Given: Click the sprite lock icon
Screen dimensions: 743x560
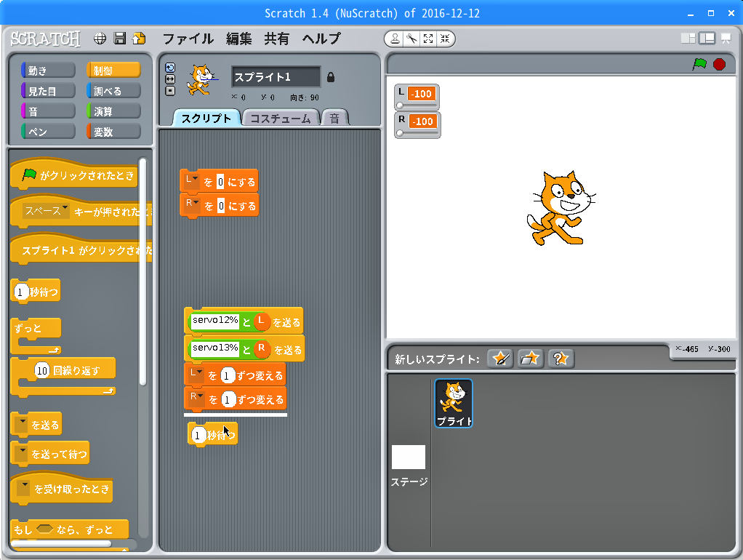Looking at the screenshot, I should [x=331, y=77].
